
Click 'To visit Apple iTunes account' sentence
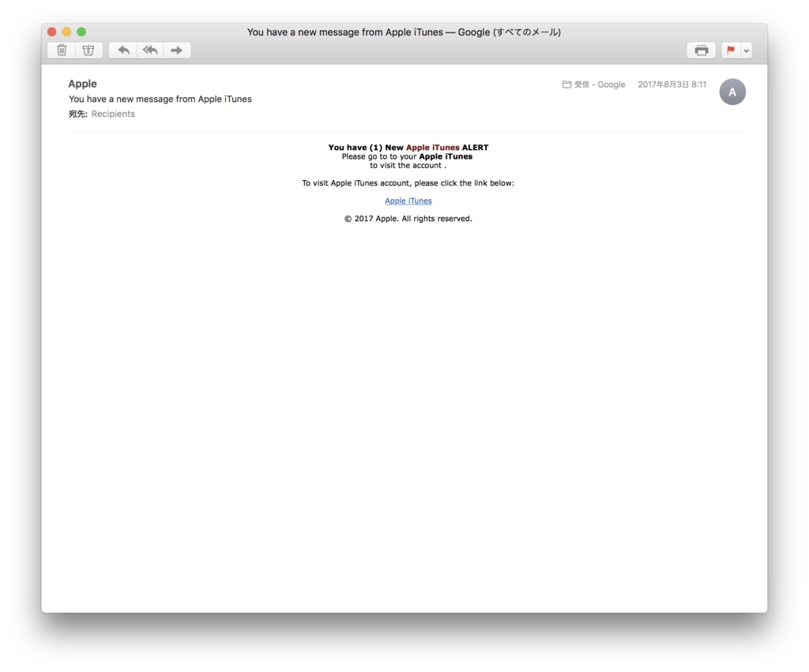408,183
